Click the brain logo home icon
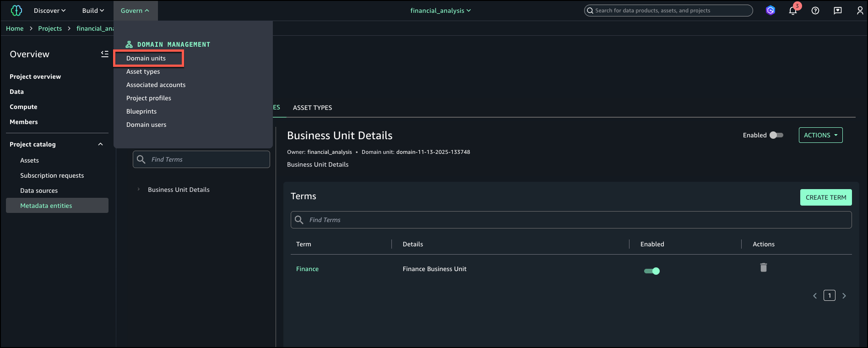Image resolution: width=868 pixels, height=348 pixels. [16, 11]
